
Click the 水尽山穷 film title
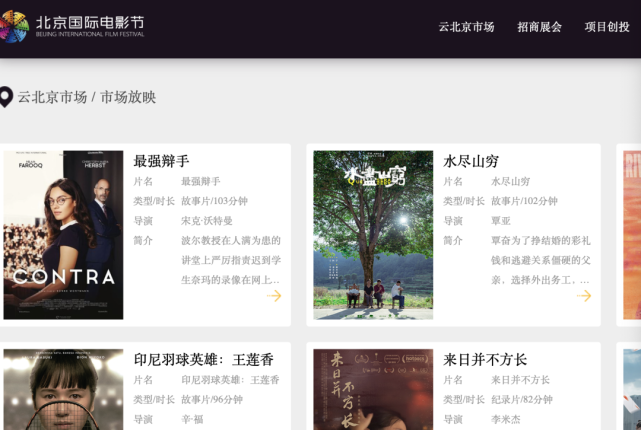coord(471,161)
